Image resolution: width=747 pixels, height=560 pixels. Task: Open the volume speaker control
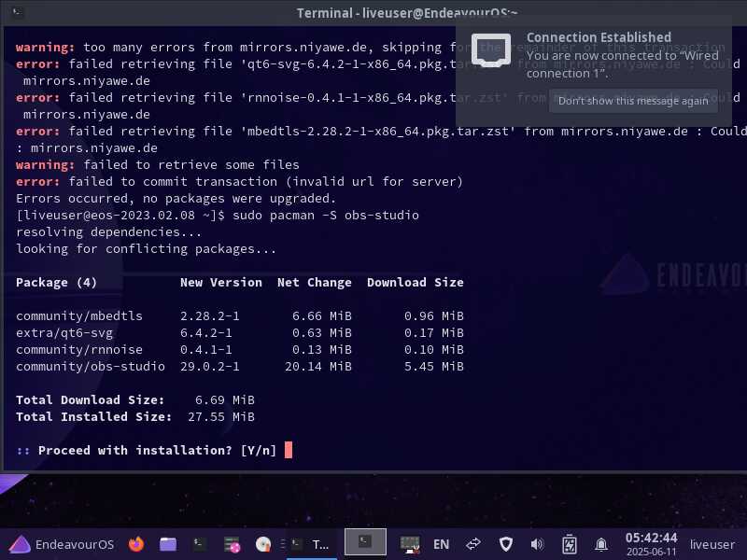(x=537, y=544)
